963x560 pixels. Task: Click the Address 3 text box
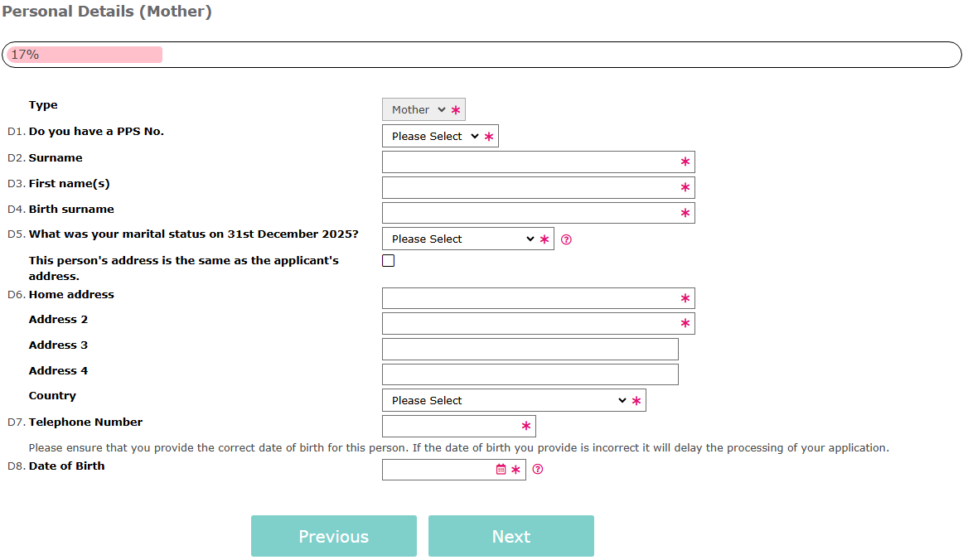coord(530,350)
